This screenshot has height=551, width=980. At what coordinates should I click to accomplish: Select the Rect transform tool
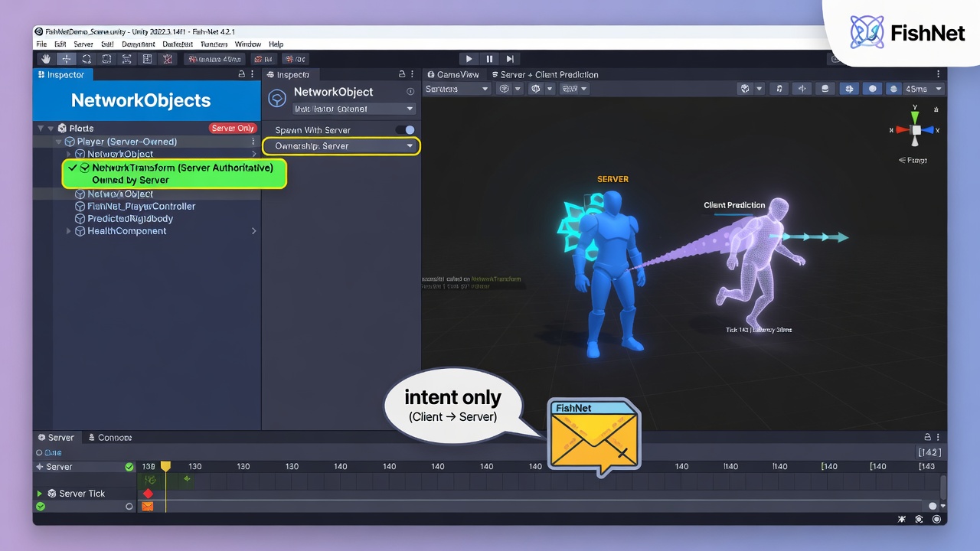[x=126, y=59]
